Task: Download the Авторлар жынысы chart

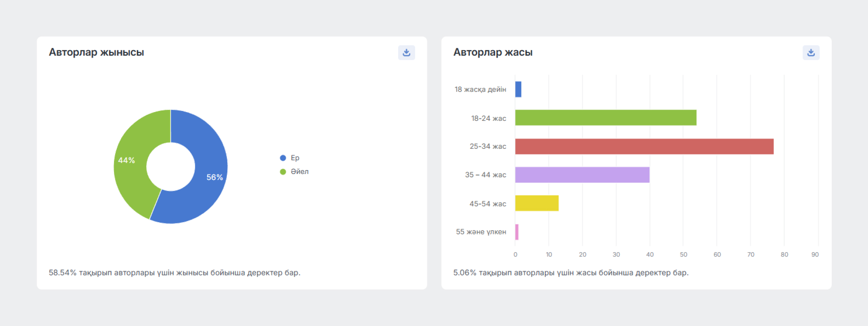Action: coord(406,52)
